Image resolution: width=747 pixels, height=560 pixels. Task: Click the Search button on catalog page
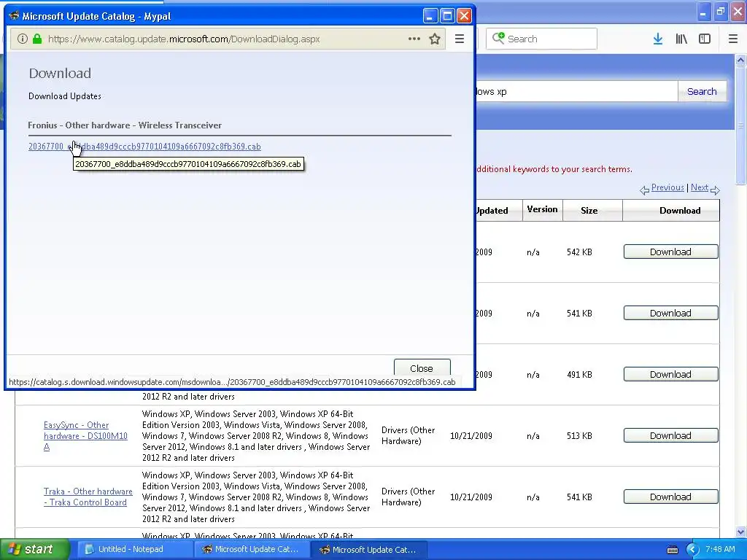pyautogui.click(x=702, y=91)
